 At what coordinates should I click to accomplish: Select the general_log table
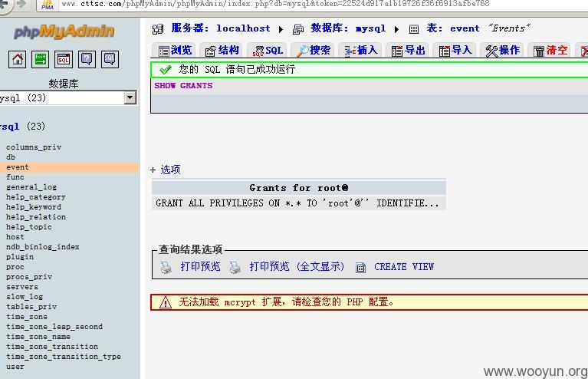coord(31,187)
